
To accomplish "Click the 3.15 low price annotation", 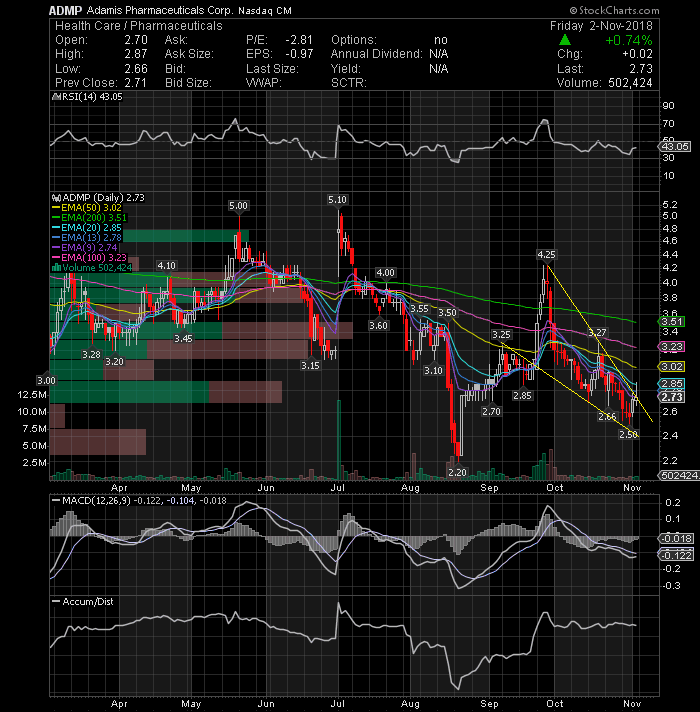I will click(x=311, y=366).
